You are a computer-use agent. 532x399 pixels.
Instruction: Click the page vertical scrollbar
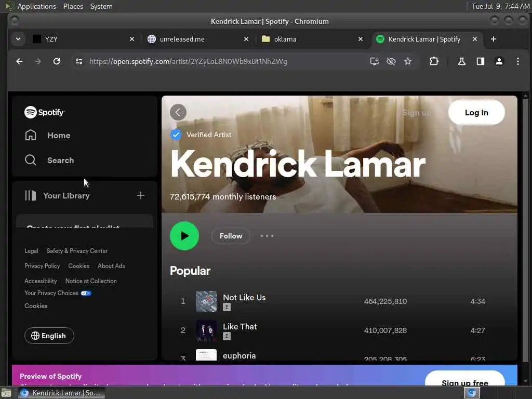[x=525, y=231]
